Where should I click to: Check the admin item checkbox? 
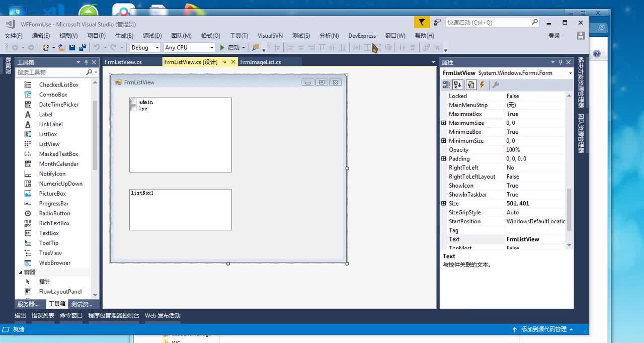point(133,102)
